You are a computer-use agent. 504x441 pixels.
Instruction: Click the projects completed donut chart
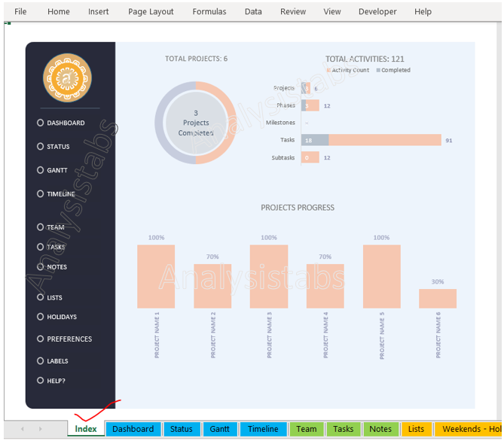(196, 123)
